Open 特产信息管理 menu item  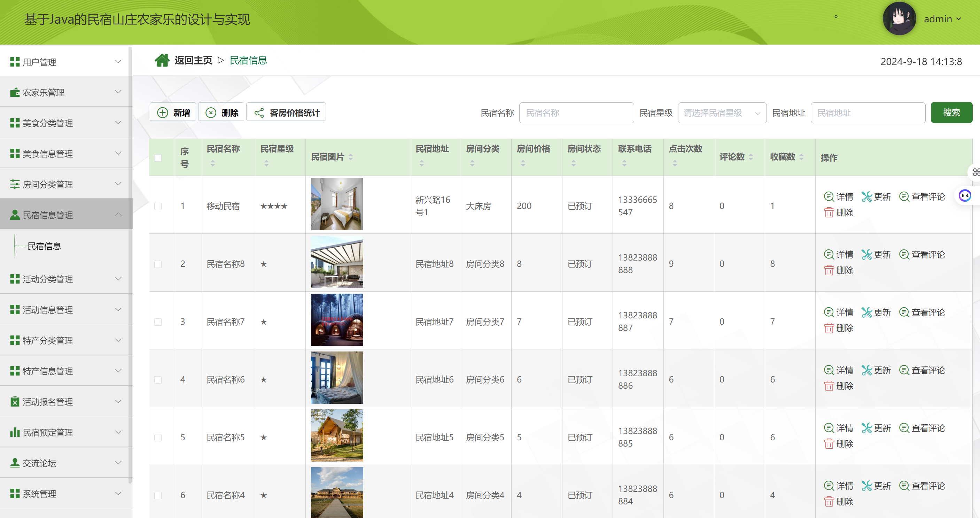pyautogui.click(x=65, y=371)
